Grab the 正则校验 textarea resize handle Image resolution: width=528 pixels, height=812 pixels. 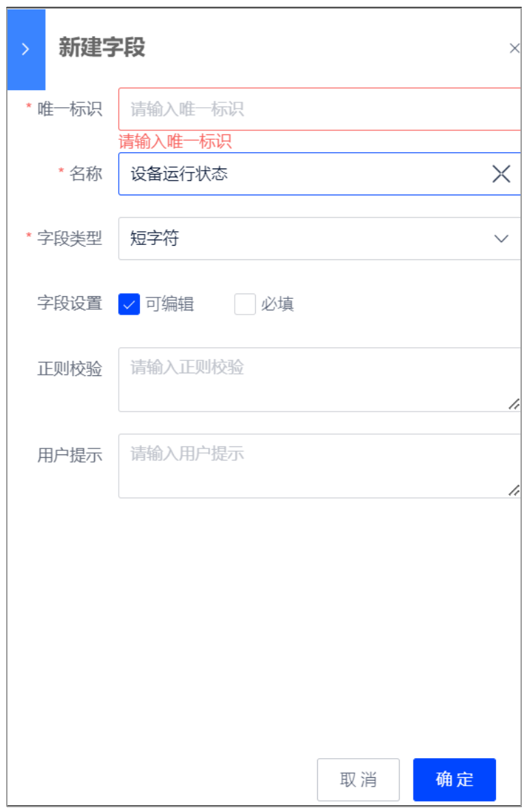coord(514,405)
